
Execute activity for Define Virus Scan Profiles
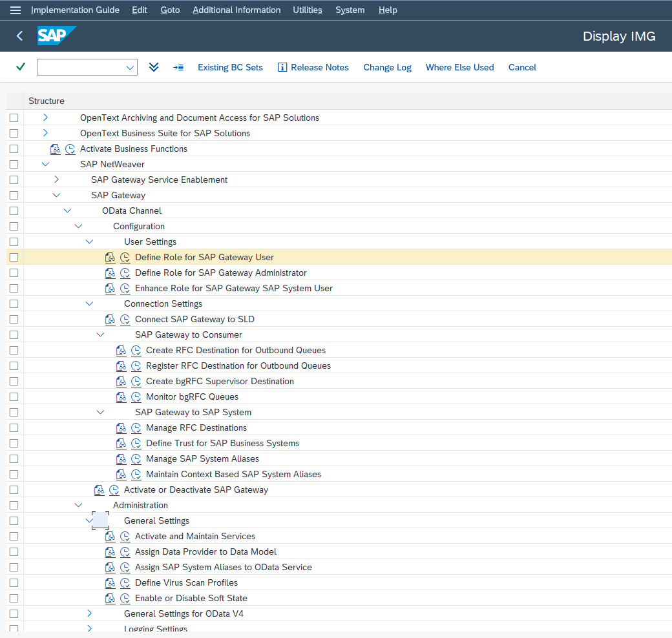pyautogui.click(x=125, y=582)
